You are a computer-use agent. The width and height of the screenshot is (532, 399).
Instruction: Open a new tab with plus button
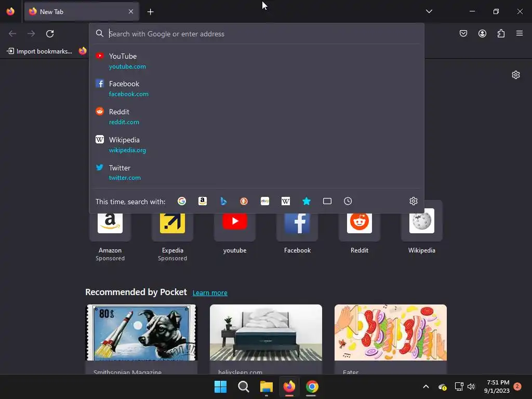pos(150,12)
